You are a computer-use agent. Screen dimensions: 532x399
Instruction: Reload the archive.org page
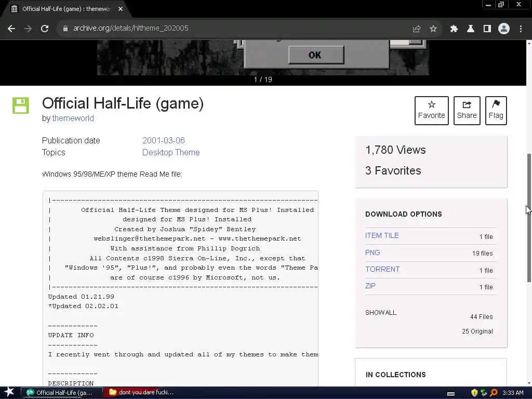[x=45, y=29]
